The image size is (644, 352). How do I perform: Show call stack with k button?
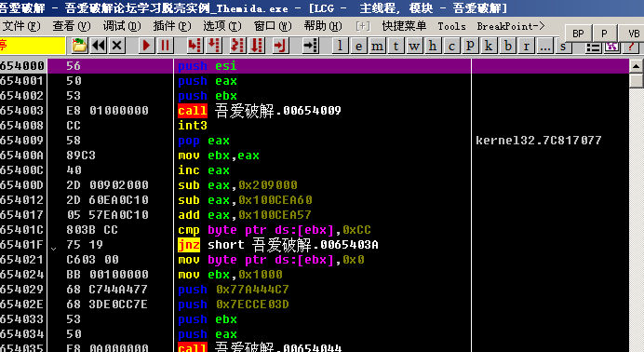coord(489,46)
